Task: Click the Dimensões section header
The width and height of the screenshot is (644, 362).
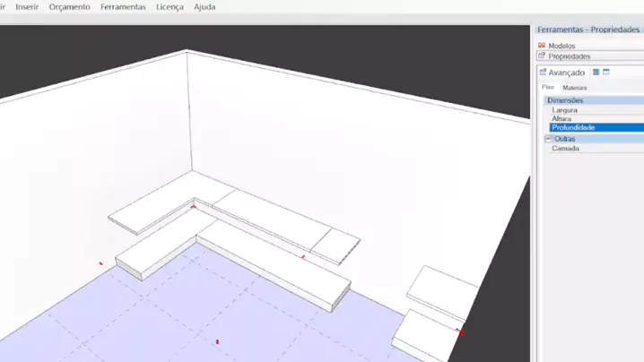Action: tap(565, 101)
